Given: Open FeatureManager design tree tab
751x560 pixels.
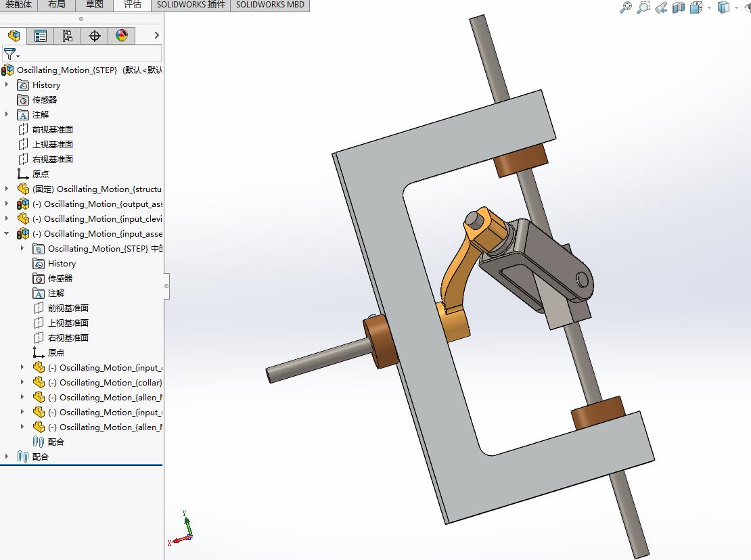Looking at the screenshot, I should click(x=14, y=35).
